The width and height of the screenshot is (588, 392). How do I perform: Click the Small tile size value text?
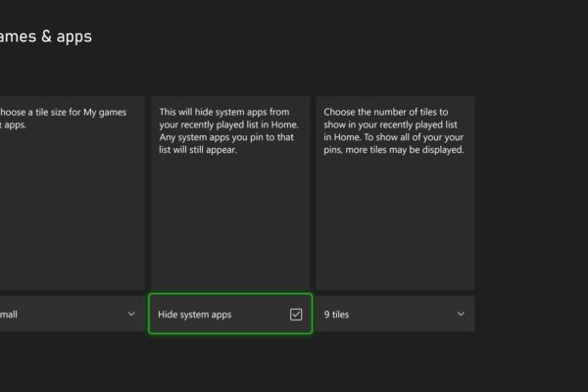(x=10, y=315)
